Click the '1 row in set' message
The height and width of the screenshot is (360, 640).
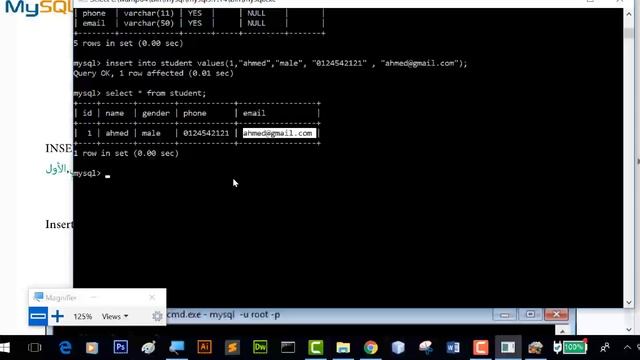point(126,153)
